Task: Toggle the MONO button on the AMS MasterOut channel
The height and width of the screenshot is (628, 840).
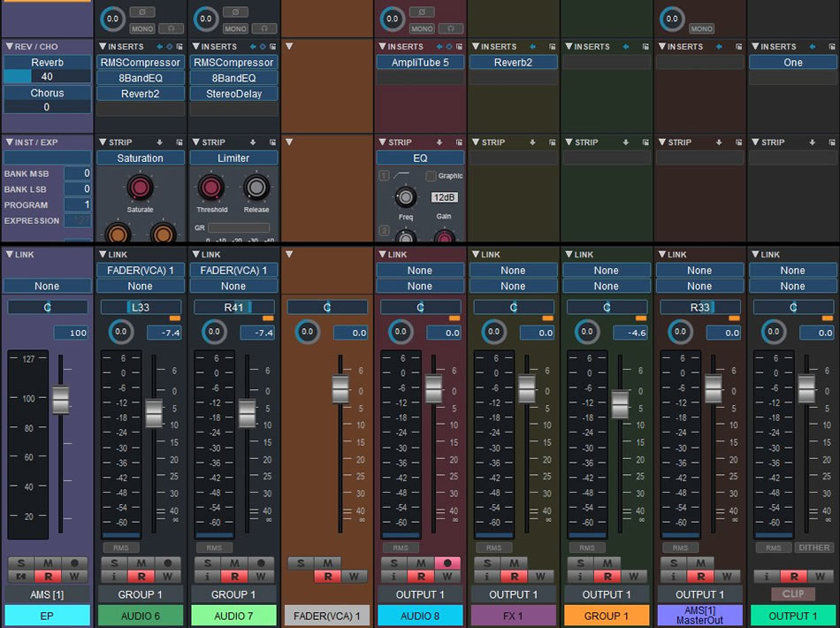Action: tap(701, 29)
